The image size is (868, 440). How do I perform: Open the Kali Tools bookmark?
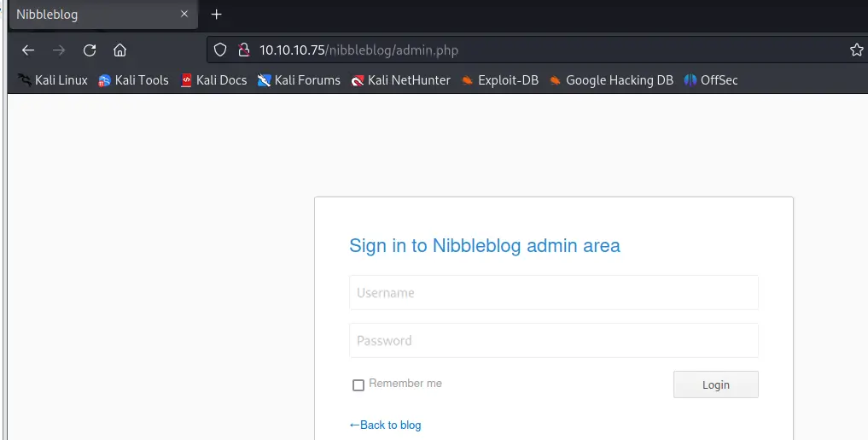(x=133, y=80)
